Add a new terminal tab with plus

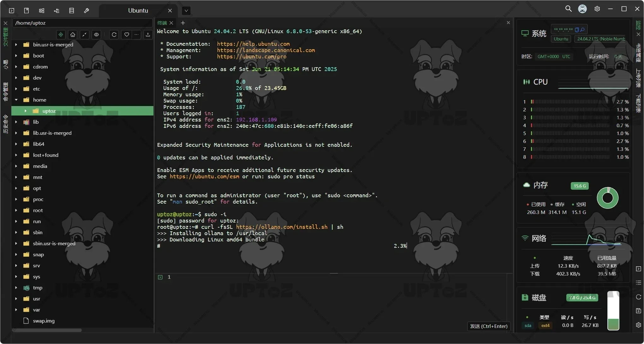click(x=183, y=23)
